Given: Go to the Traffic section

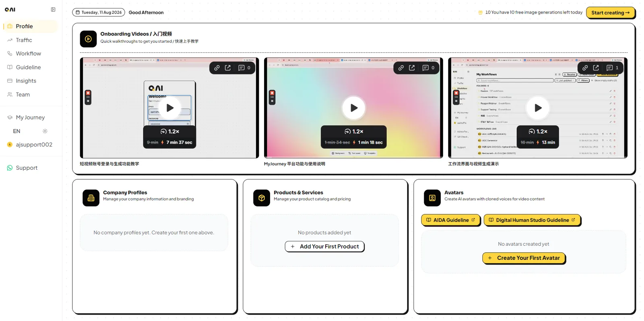Looking at the screenshot, I should (x=31, y=40).
